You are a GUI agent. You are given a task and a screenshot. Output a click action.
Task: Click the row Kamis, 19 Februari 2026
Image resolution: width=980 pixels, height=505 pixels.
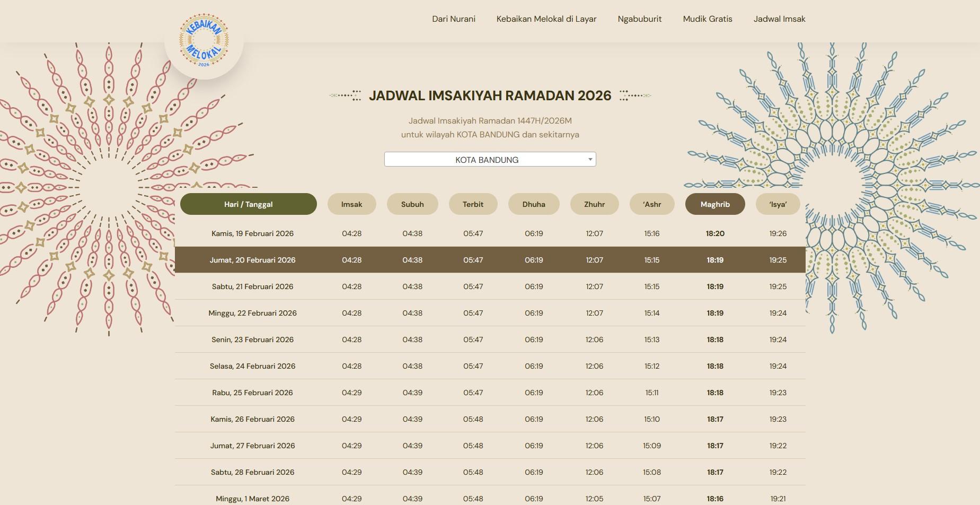tap(490, 233)
